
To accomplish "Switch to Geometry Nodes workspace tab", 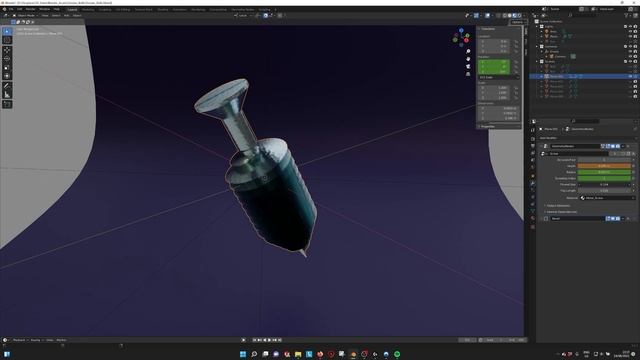I will tap(242, 9).
